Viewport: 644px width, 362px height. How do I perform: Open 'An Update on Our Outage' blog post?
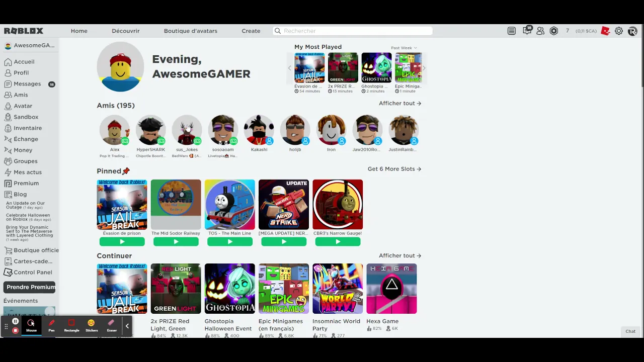(25, 205)
